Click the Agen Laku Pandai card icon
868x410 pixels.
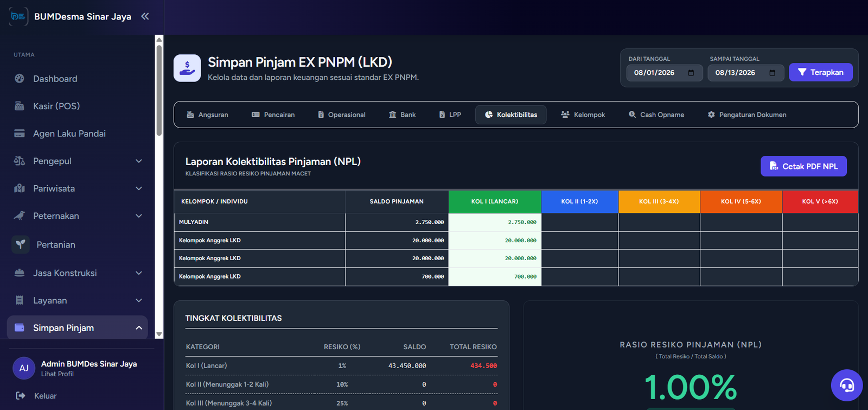click(x=20, y=134)
